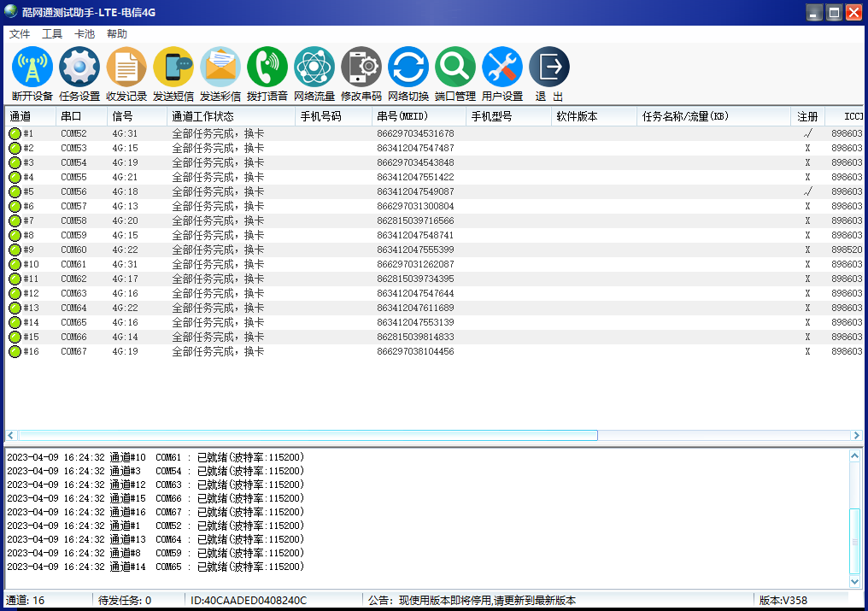Click green status indicator for channel #16

[15, 351]
